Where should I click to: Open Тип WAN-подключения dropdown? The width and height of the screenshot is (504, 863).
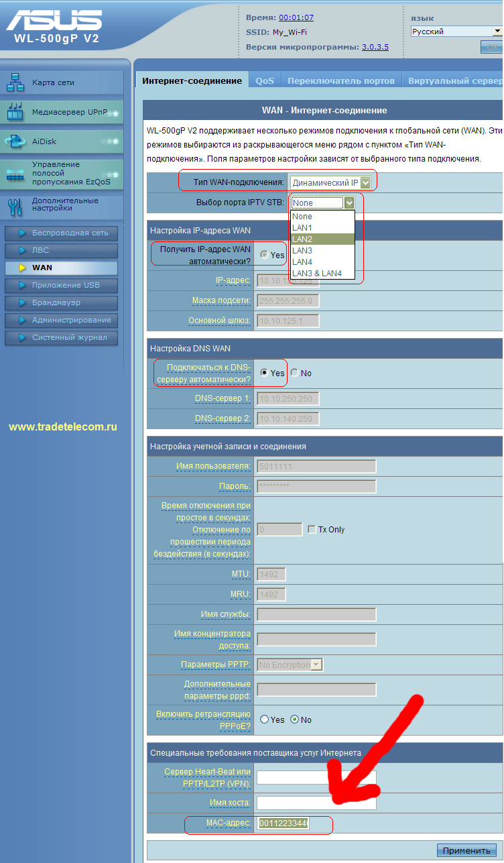pos(330,182)
